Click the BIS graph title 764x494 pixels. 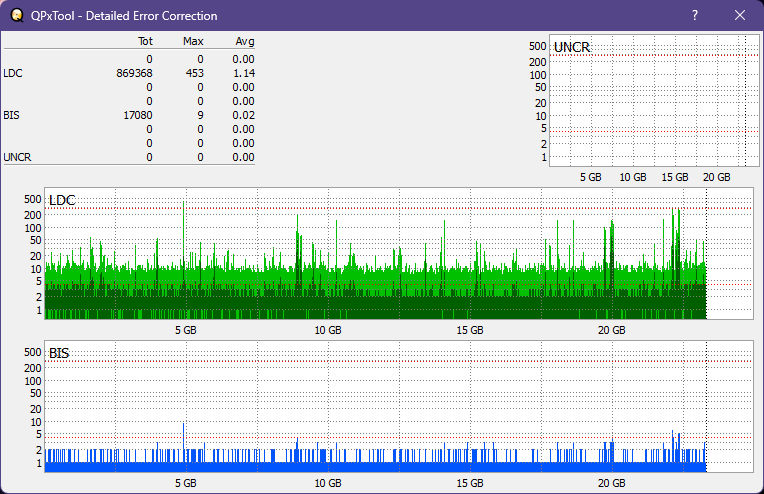point(59,353)
